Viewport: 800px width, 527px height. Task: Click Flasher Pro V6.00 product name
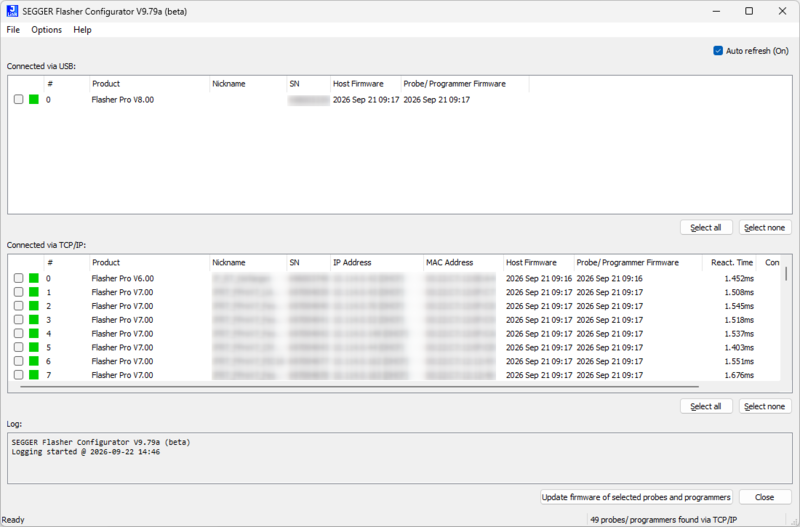(x=122, y=279)
